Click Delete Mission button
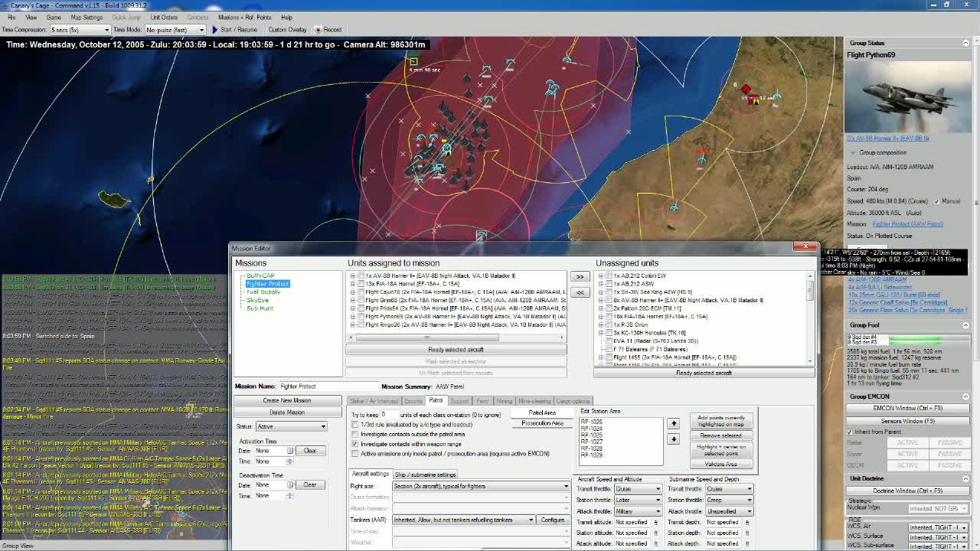The width and height of the screenshot is (980, 551). coord(287,412)
